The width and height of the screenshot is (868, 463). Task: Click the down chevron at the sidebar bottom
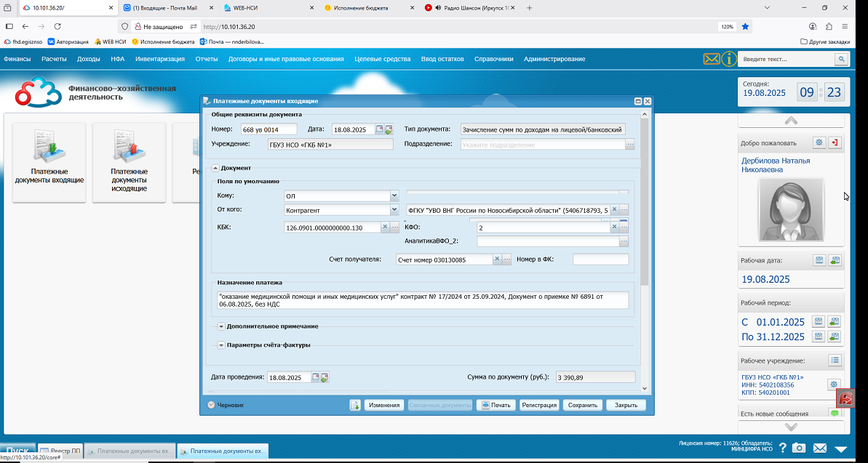(x=791, y=427)
